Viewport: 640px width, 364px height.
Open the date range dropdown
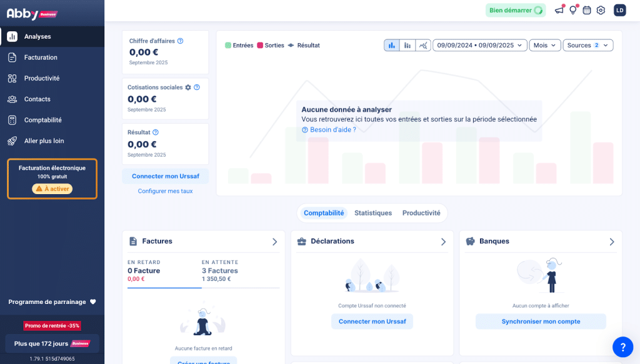pyautogui.click(x=479, y=46)
